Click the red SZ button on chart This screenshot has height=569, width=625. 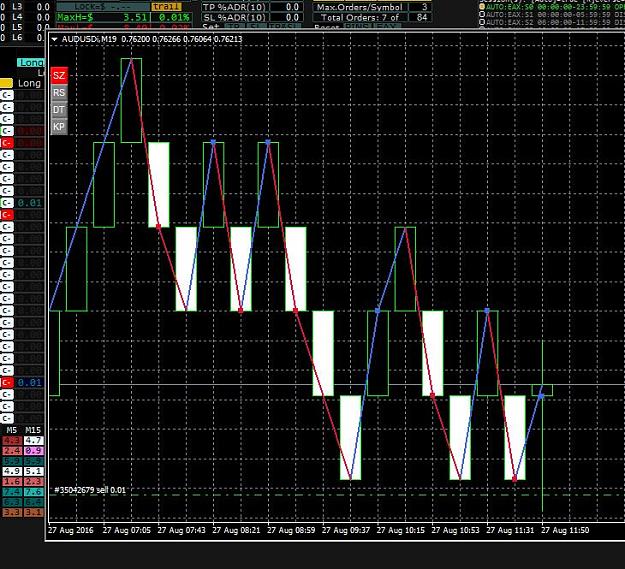click(59, 75)
